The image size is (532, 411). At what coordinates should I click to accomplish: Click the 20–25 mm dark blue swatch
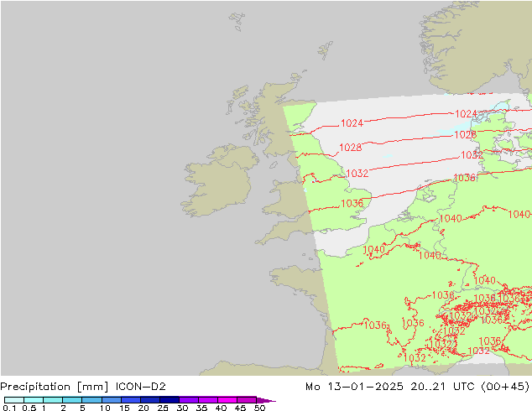click(x=150, y=400)
